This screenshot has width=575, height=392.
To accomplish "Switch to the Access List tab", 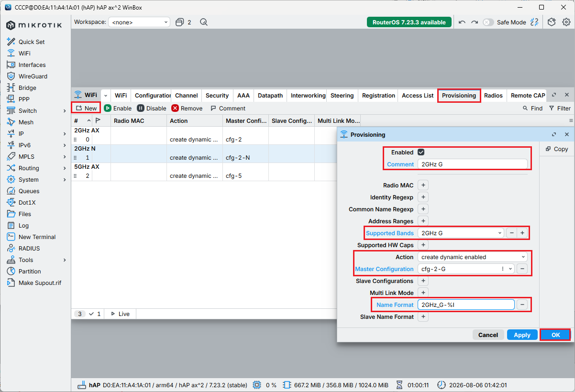I will pyautogui.click(x=418, y=95).
